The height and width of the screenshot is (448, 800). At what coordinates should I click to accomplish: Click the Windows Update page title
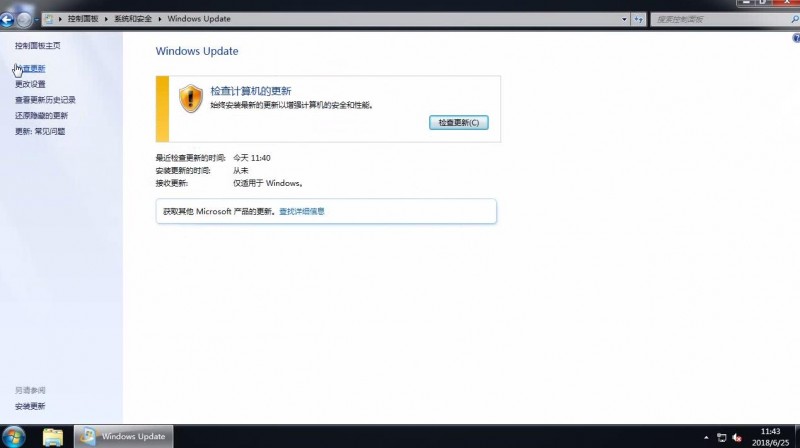pos(197,51)
